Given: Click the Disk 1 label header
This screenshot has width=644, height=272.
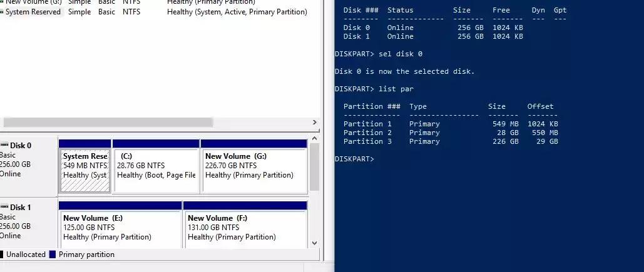Looking at the screenshot, I should point(21,207).
